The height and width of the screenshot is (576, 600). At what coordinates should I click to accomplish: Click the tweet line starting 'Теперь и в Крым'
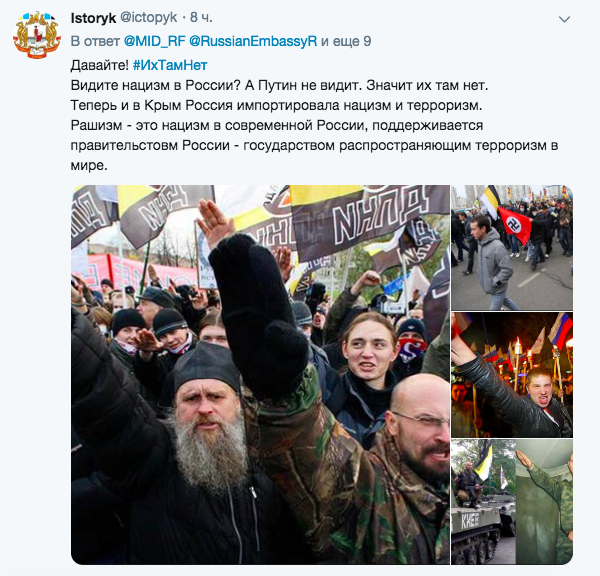click(x=276, y=105)
